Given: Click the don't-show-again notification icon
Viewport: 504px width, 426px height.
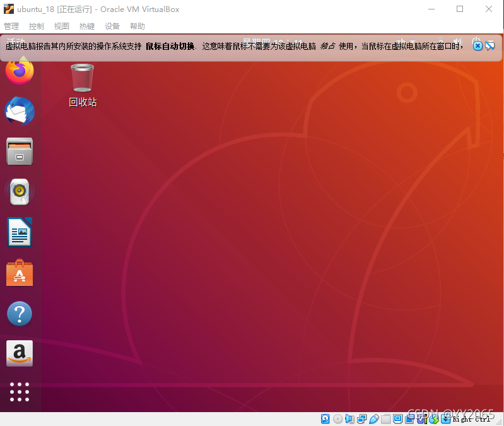Looking at the screenshot, I should [490, 45].
